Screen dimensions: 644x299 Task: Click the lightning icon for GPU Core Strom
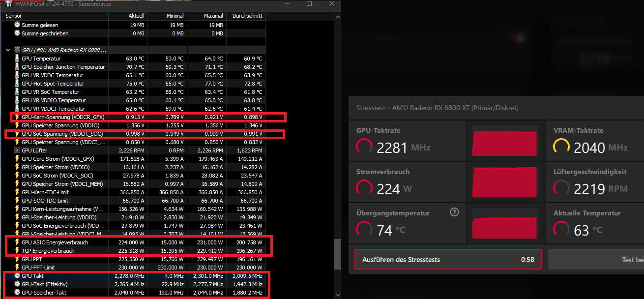click(x=18, y=159)
